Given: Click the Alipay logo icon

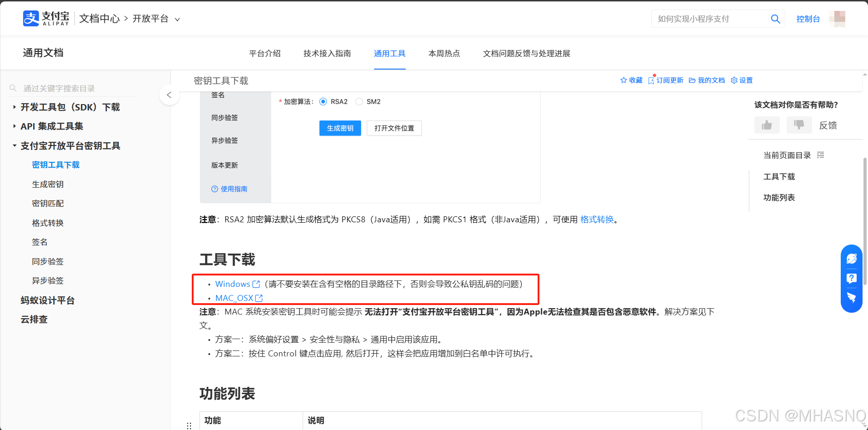Looking at the screenshot, I should click(x=31, y=19).
